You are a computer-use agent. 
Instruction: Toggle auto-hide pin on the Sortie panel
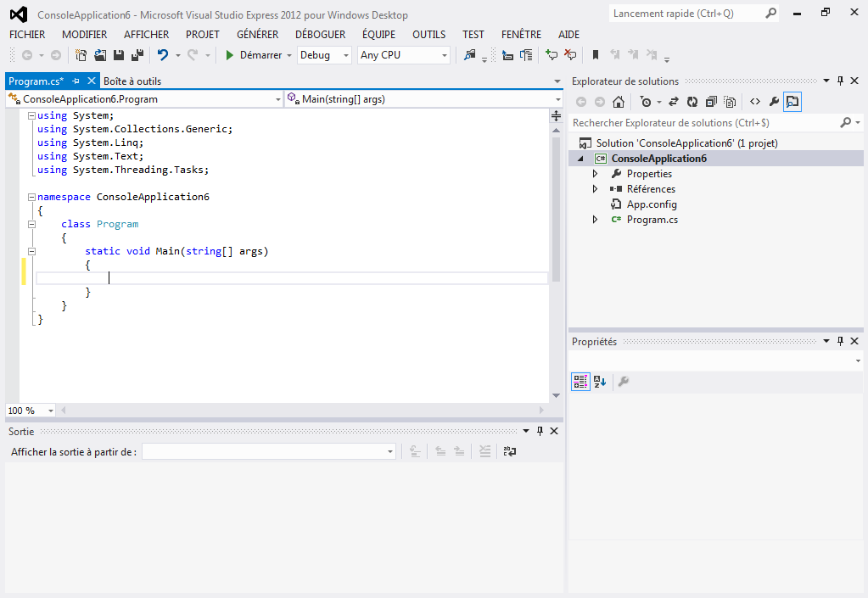point(540,431)
